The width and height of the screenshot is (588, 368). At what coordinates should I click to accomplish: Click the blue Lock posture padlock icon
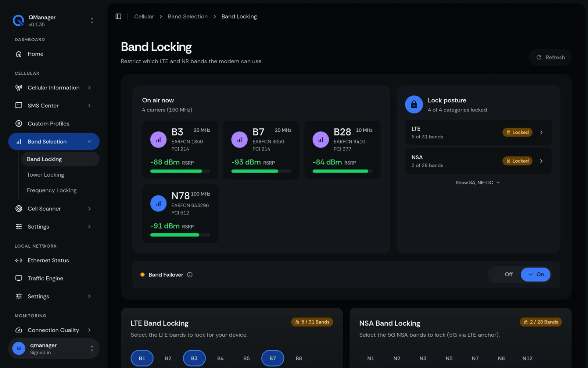coord(414,105)
